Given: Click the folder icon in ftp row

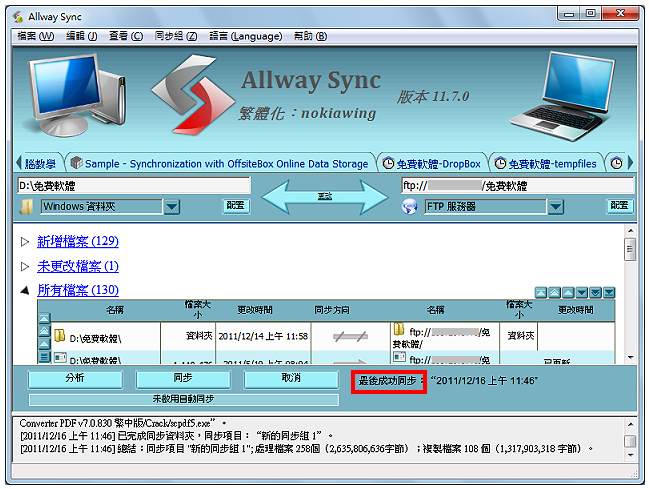Looking at the screenshot, I should coord(399,329).
